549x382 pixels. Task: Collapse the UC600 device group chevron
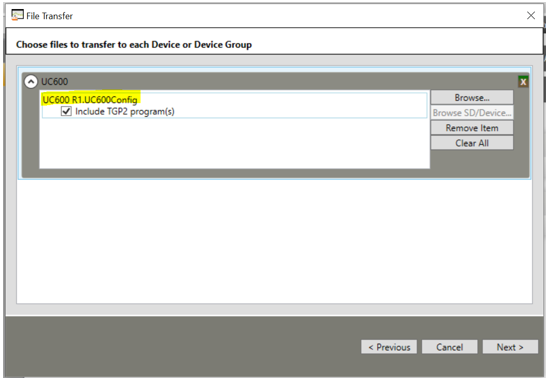pyautogui.click(x=31, y=82)
